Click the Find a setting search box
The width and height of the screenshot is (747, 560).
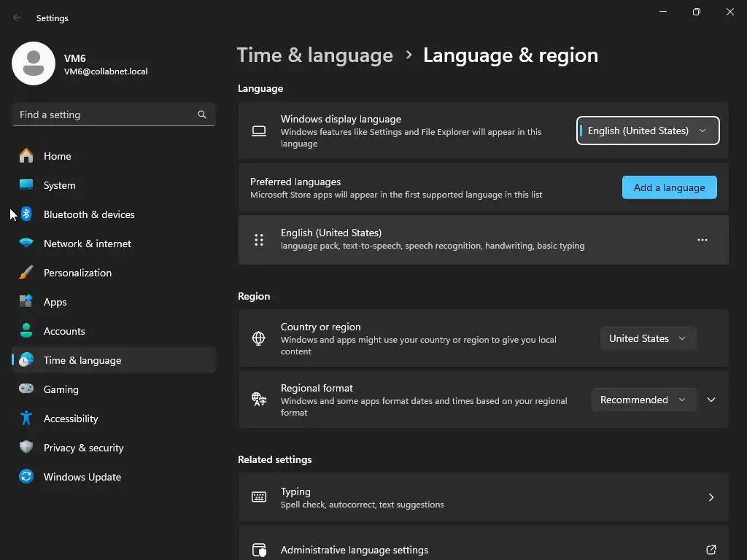[x=106, y=114]
